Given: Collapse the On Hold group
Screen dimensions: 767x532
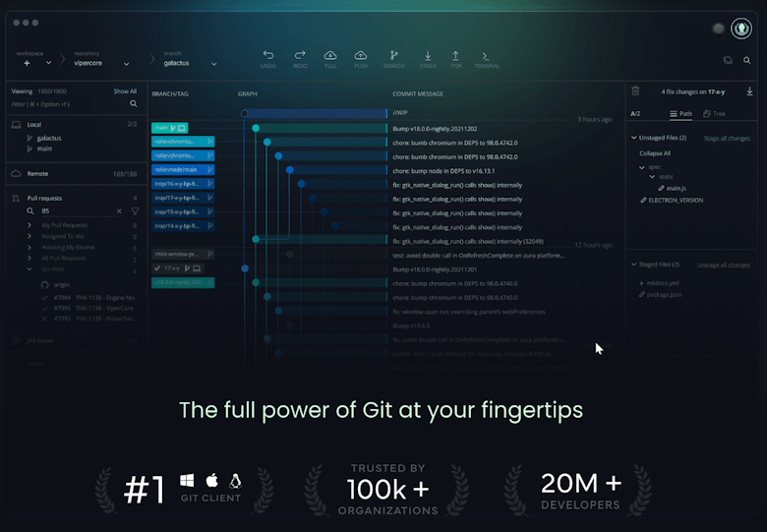Looking at the screenshot, I should pos(29,268).
